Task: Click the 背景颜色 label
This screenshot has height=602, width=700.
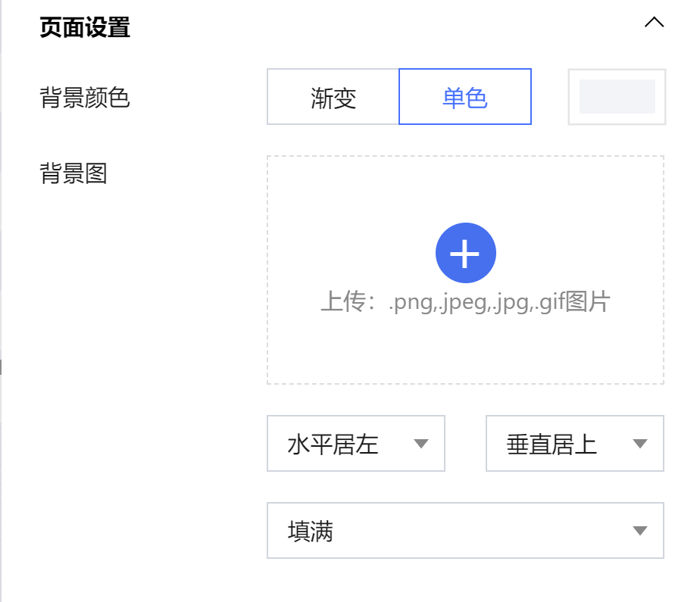Action: pos(85,98)
